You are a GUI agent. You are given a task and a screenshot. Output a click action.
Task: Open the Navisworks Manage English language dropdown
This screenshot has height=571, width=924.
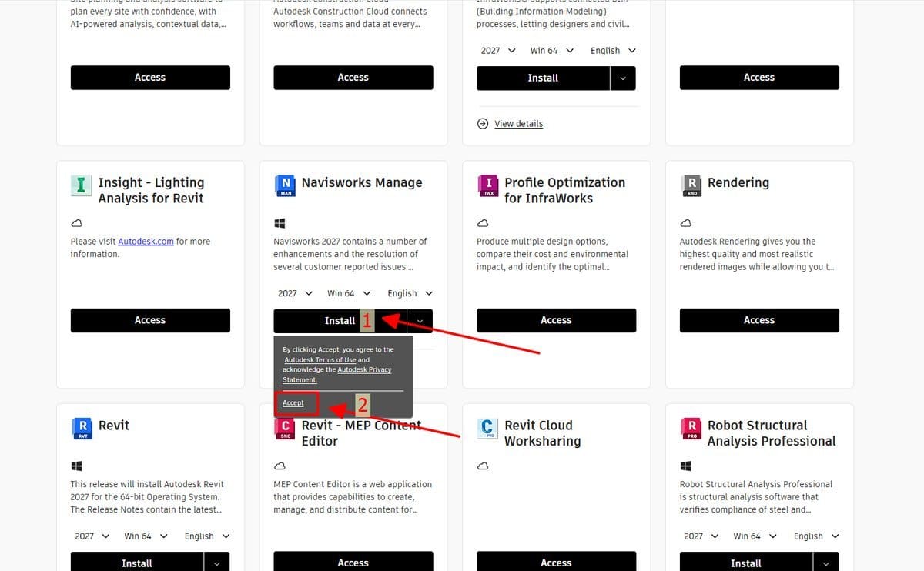point(410,293)
